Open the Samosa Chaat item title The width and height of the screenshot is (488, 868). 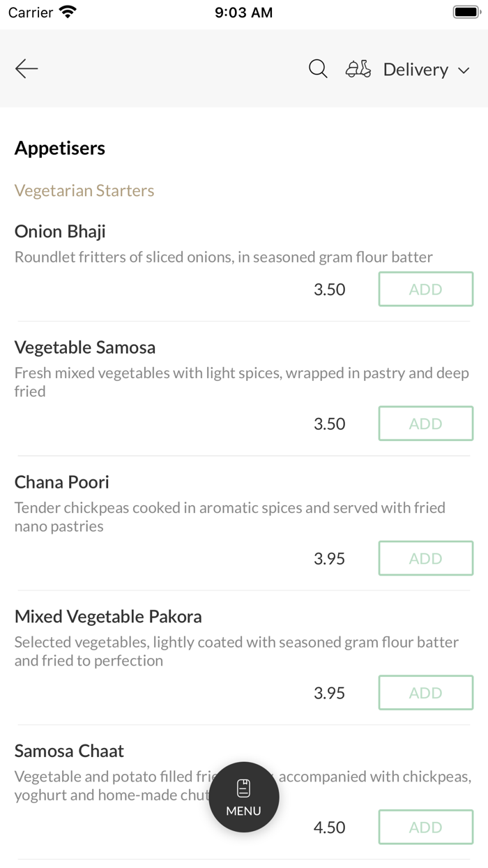(x=69, y=751)
